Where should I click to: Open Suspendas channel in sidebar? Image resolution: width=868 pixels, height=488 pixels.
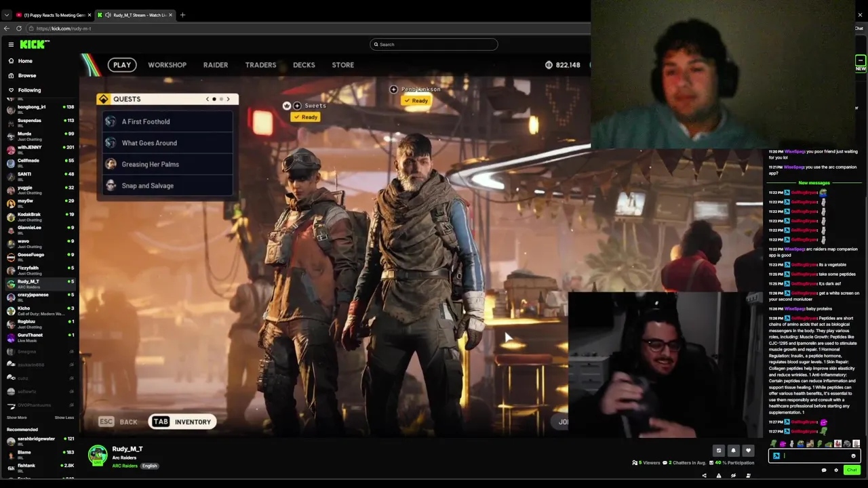click(40, 122)
